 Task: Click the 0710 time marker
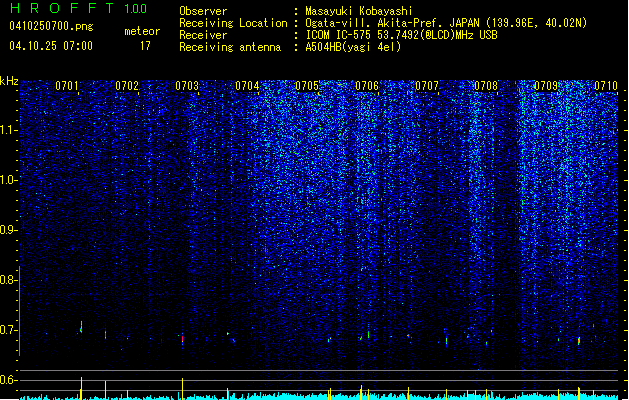click(606, 85)
